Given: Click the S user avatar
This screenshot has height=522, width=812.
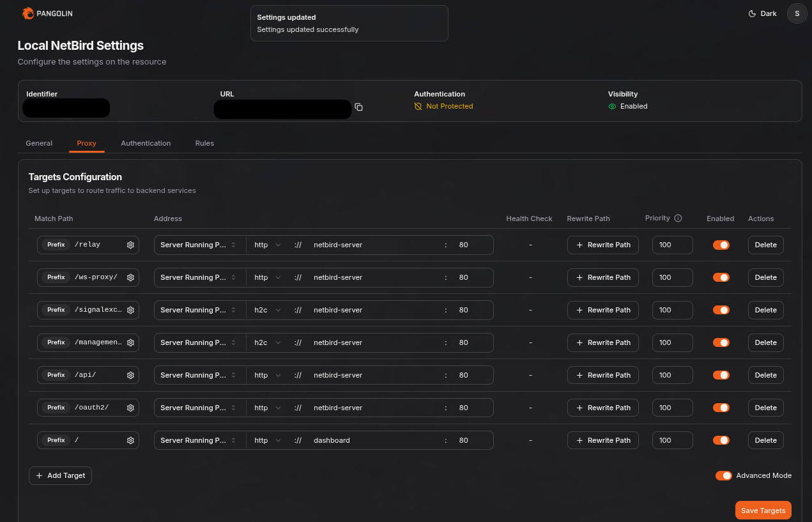Looking at the screenshot, I should click(797, 13).
